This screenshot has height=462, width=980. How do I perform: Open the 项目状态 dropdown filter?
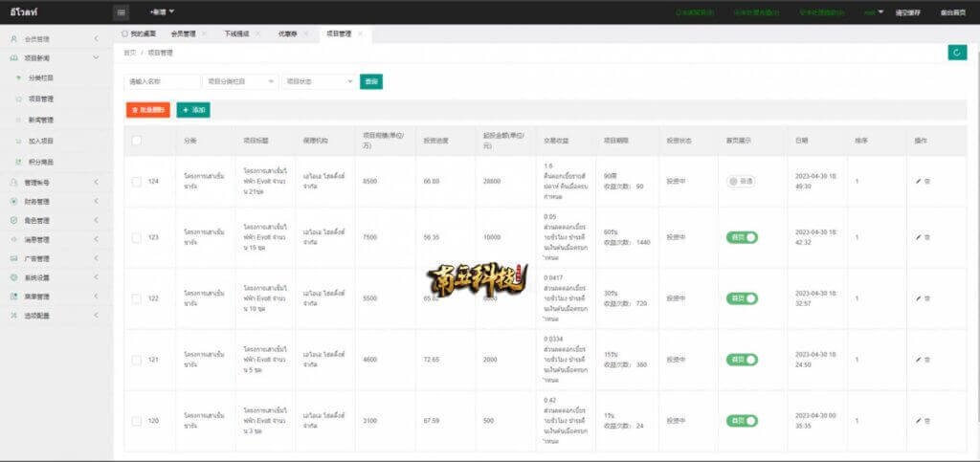318,82
